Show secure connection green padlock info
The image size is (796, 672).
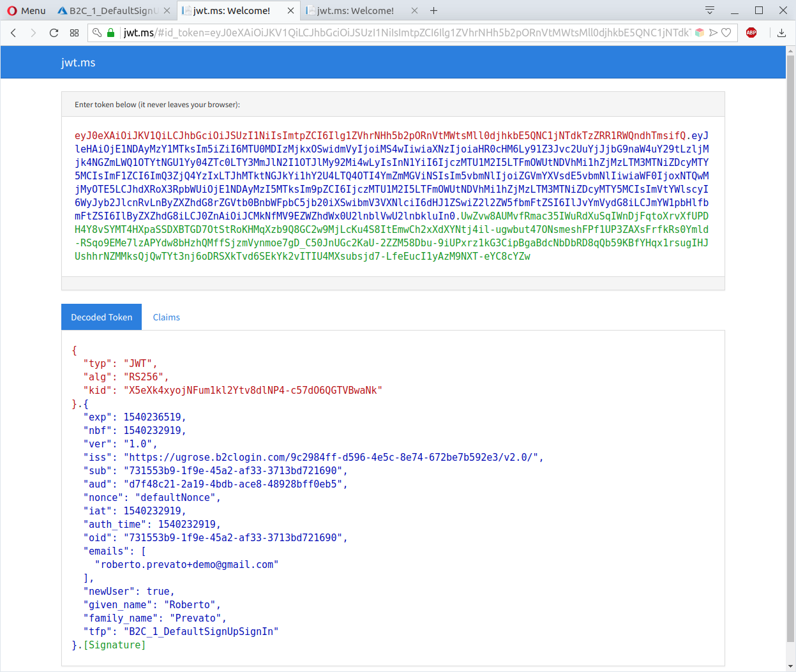point(111,33)
